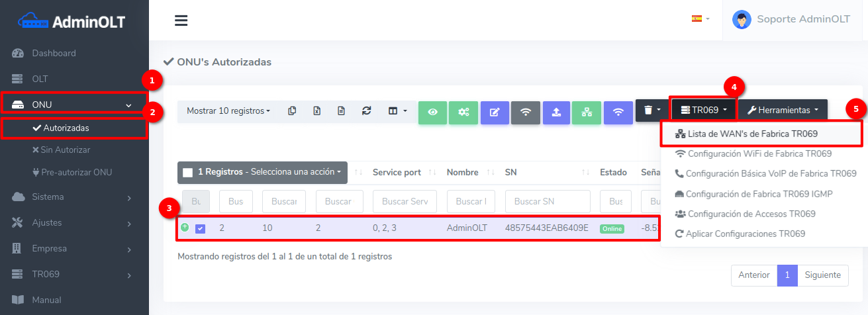Choose Aplicar Configuraciones TR069 menu item
The height and width of the screenshot is (315, 868).
click(x=746, y=234)
